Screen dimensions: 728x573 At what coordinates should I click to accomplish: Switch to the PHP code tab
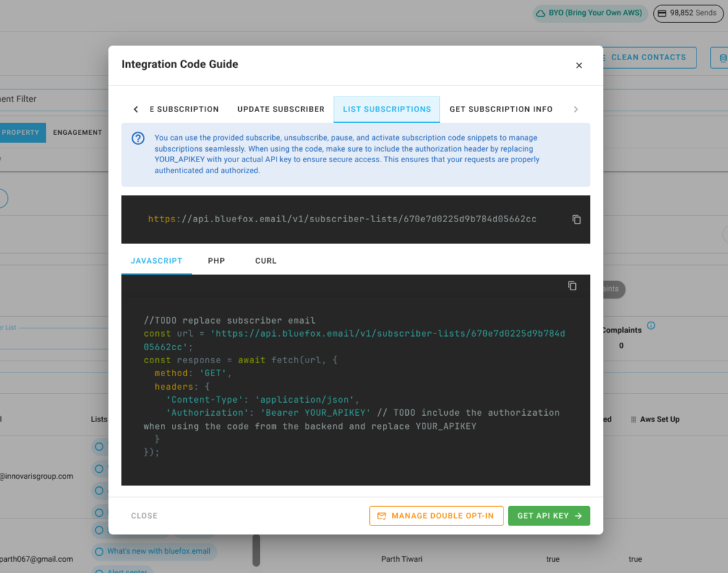point(216,261)
